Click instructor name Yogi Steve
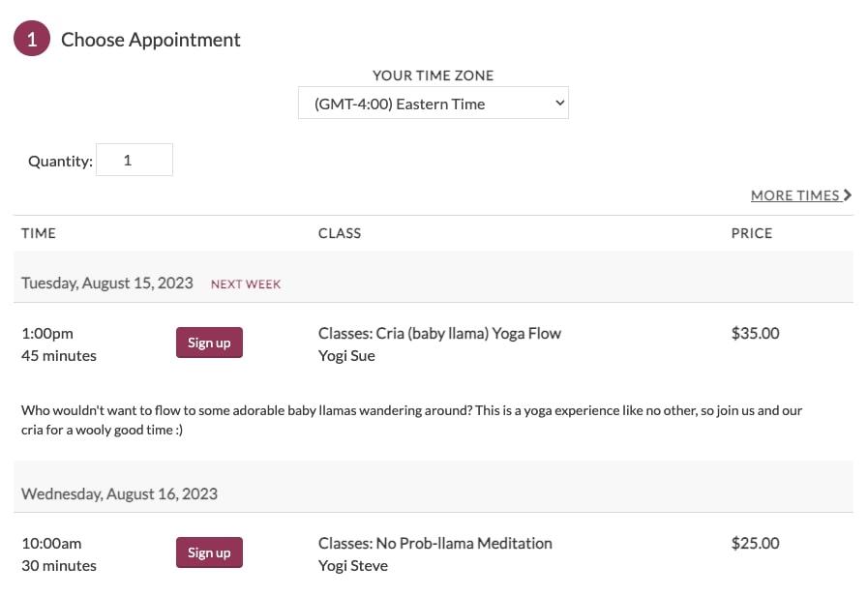Viewport: 868px width, 597px height. point(353,566)
